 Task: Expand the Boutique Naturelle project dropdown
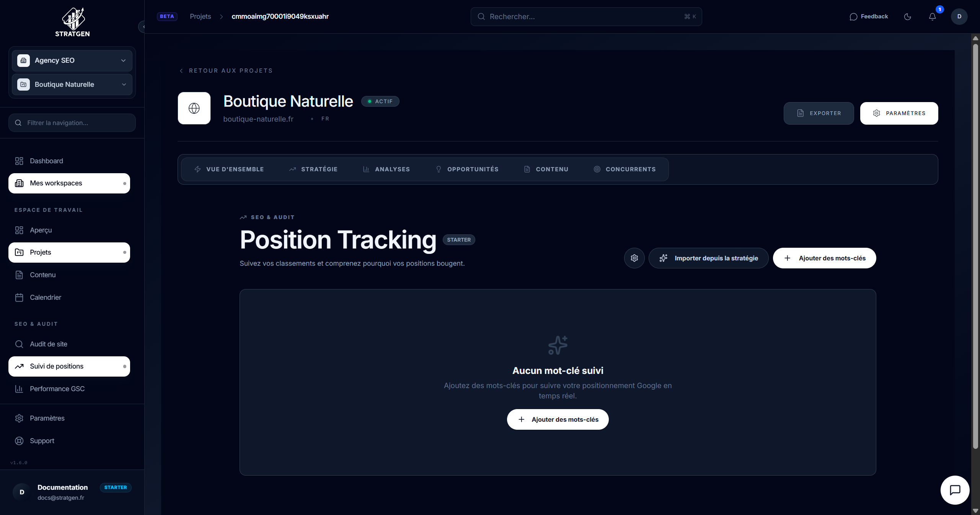(x=72, y=84)
